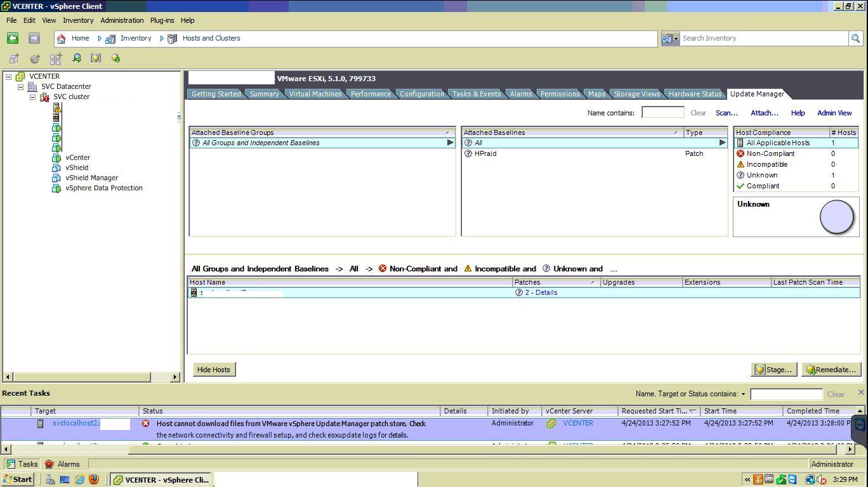Select the vCenter virtual machine icon
868x487 pixels.
[56, 158]
